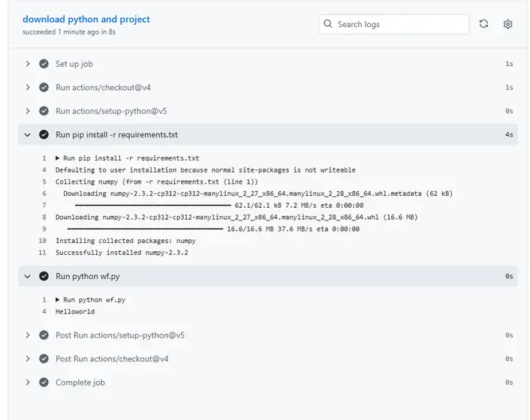The image size is (530, 420).
Task: Click log line number 11
Action: tap(43, 253)
